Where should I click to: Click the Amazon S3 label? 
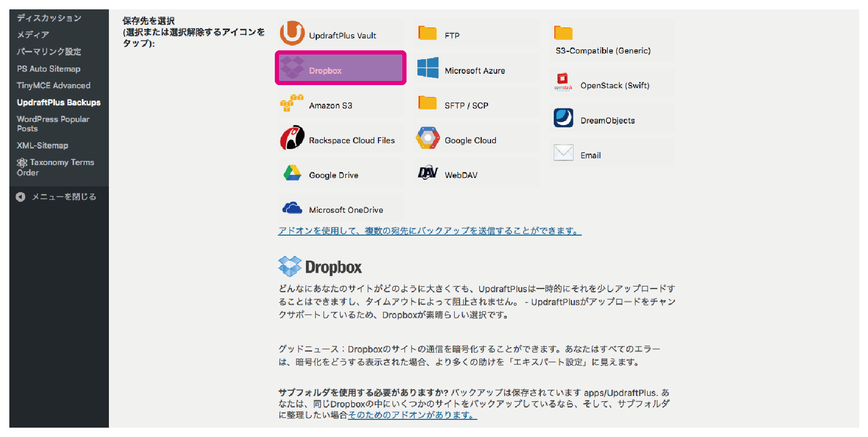point(331,105)
